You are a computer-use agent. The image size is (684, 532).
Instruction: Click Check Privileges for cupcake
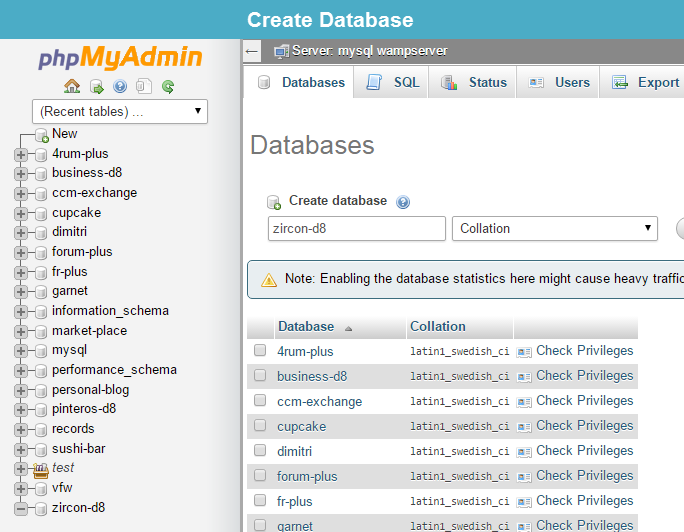click(585, 426)
